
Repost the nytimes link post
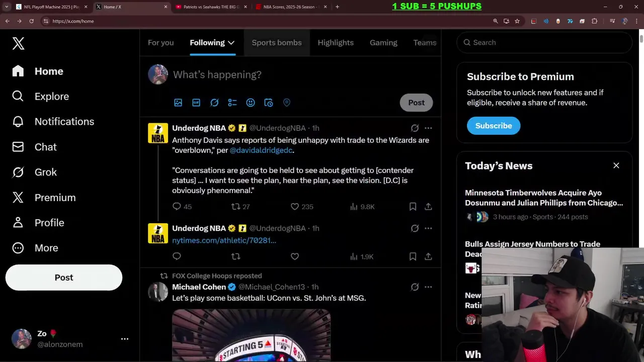[x=235, y=256]
